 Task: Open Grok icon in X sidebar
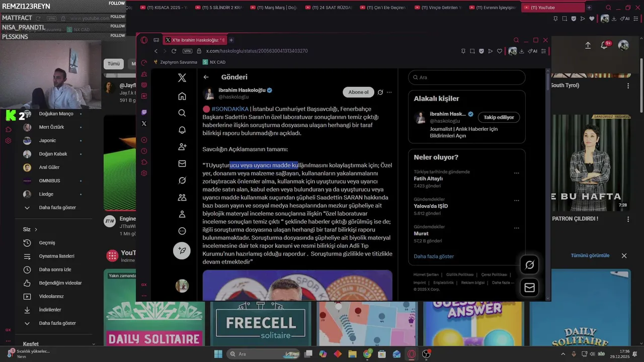tap(182, 180)
